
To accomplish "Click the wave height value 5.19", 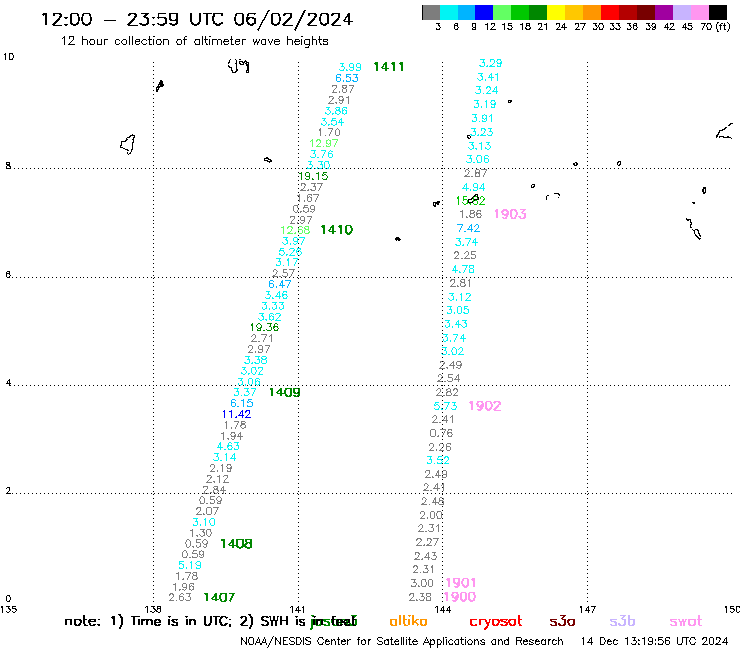I will coord(190,565).
